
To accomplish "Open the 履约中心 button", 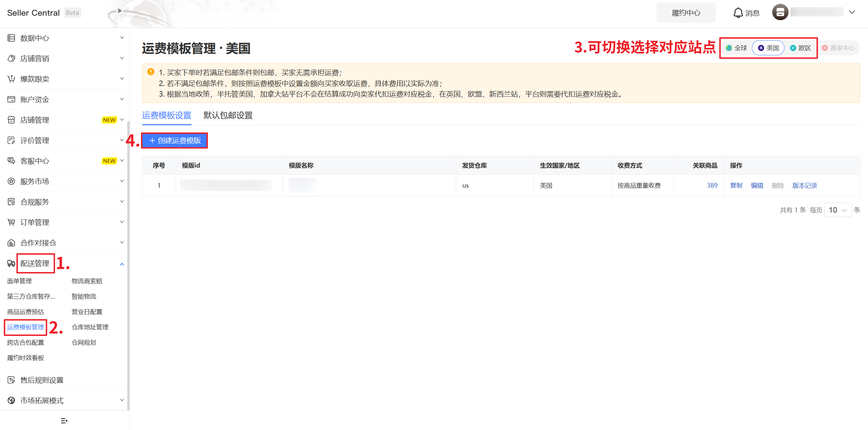I will [x=686, y=13].
